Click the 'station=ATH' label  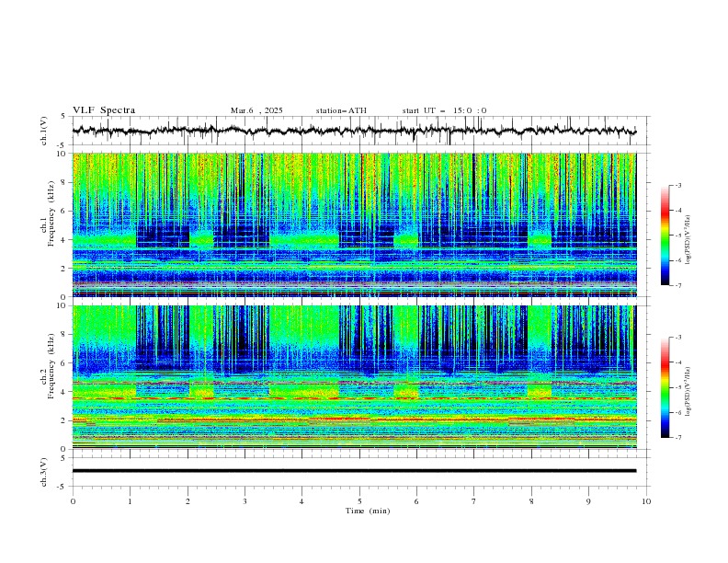pos(341,110)
